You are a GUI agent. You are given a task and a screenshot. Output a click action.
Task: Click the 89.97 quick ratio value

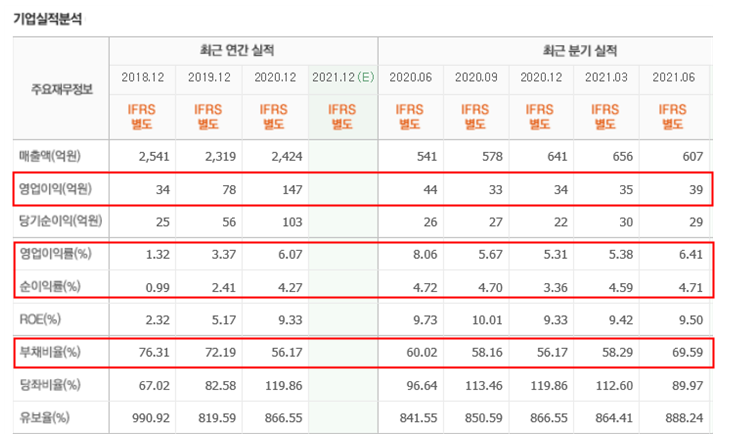[688, 386]
